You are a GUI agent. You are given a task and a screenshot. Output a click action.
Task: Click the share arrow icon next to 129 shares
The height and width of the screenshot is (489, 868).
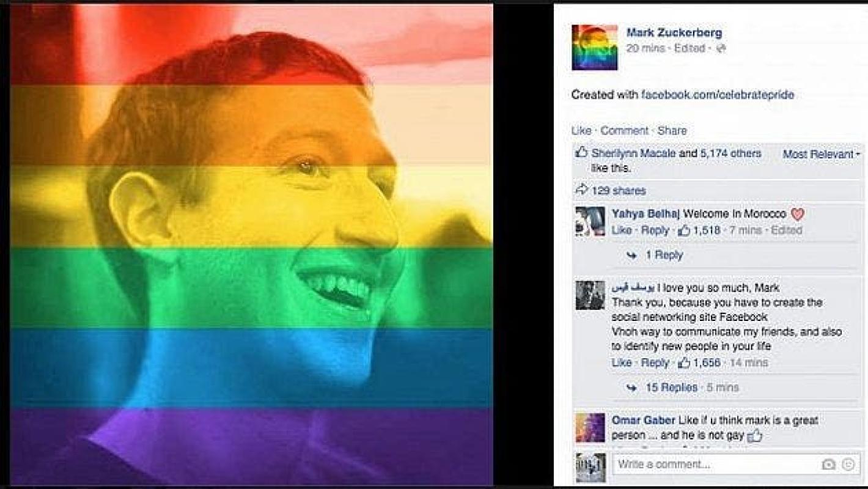[582, 190]
